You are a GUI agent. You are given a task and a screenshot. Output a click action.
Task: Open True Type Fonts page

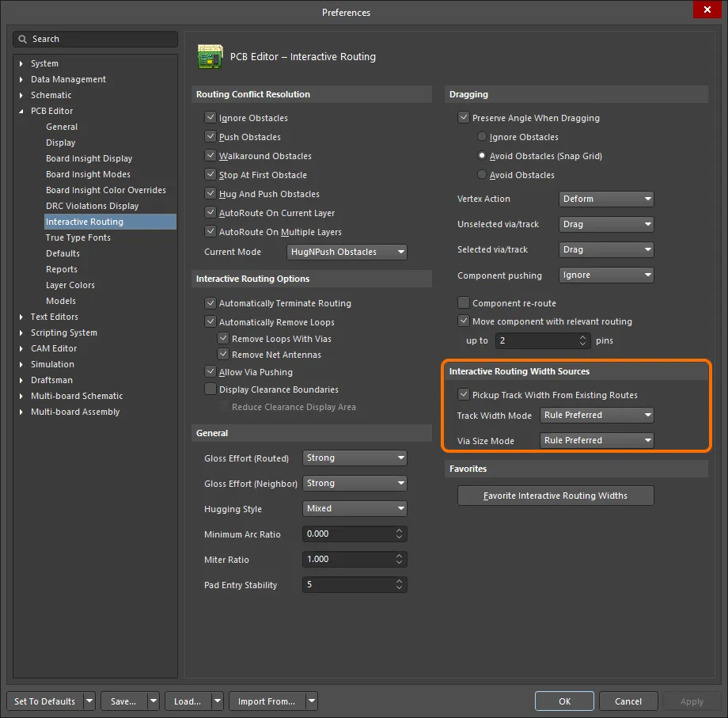[78, 237]
